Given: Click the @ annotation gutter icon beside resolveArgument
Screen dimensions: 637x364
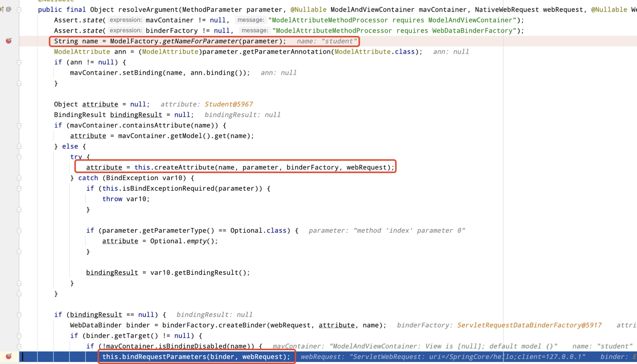Looking at the screenshot, I should click(x=9, y=10).
